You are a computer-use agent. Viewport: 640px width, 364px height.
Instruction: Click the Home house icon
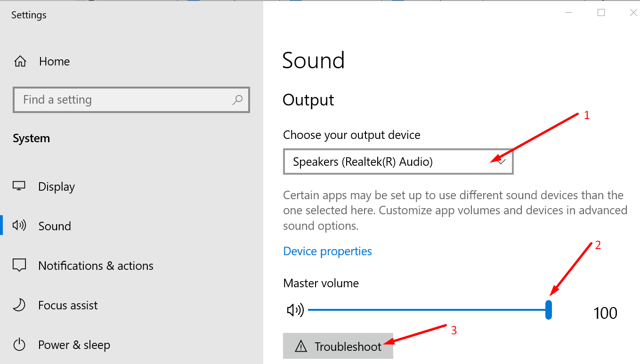coord(20,62)
